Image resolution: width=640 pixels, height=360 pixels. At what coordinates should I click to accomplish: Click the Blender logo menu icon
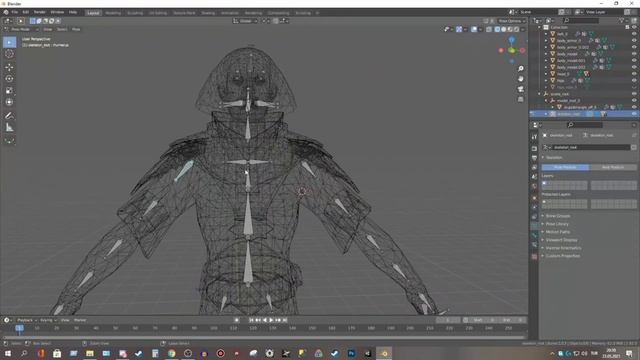click(6, 12)
